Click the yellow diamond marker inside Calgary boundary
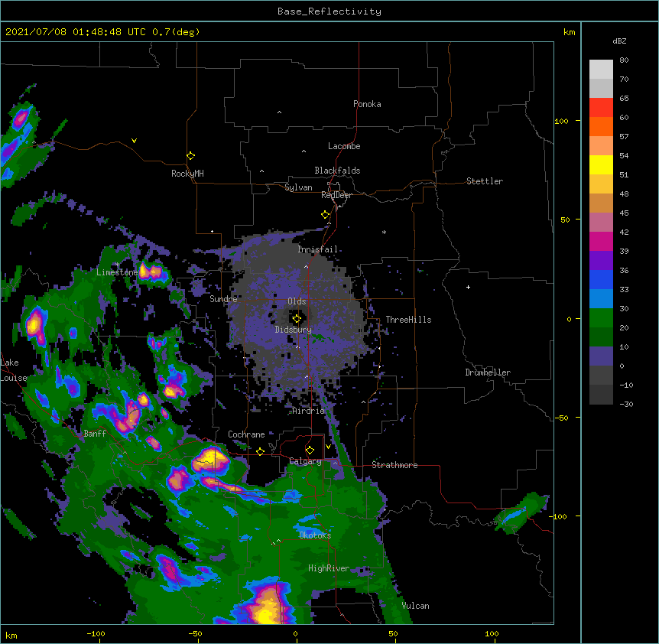Image resolution: width=659 pixels, height=644 pixels. tap(310, 450)
